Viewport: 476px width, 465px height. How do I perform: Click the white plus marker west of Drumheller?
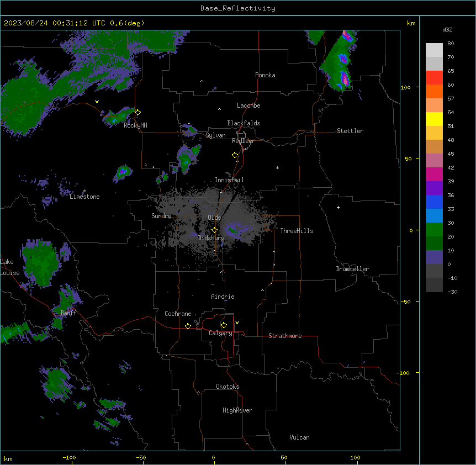tap(338, 207)
